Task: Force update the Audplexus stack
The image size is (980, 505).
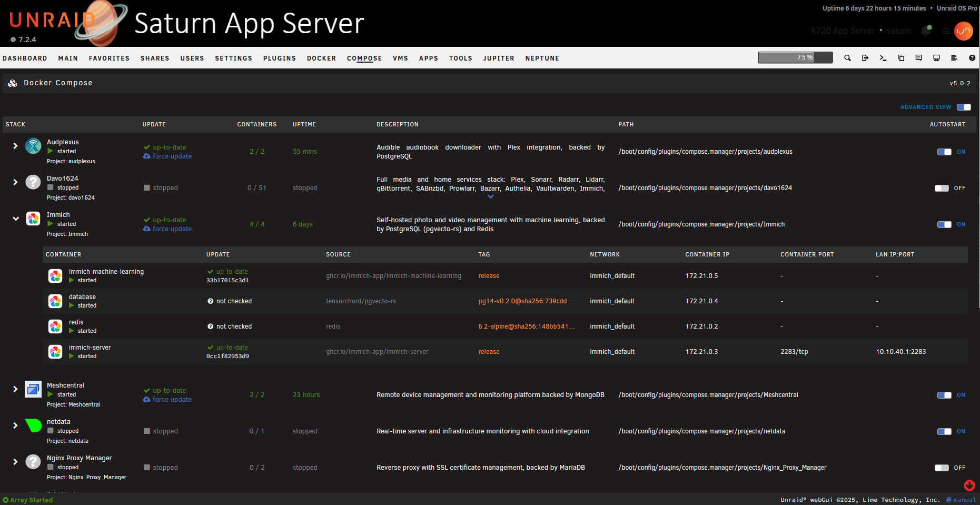Action: click(167, 156)
